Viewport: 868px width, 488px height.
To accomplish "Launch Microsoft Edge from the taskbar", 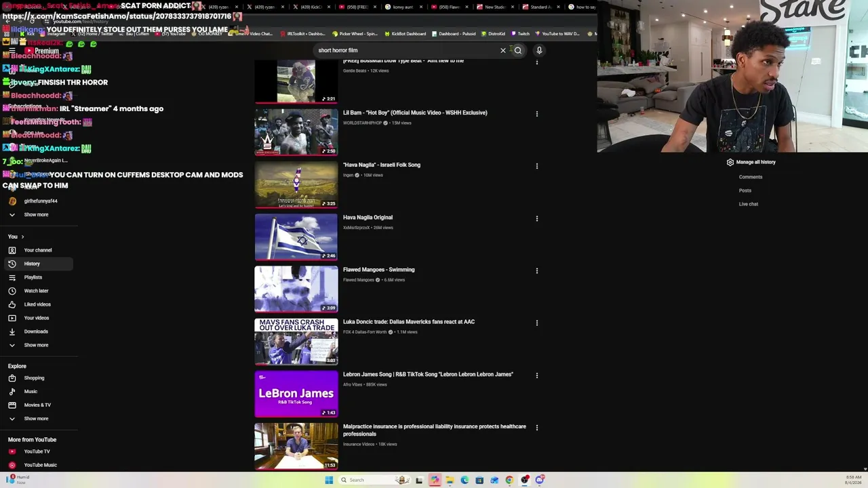I will pyautogui.click(x=465, y=480).
